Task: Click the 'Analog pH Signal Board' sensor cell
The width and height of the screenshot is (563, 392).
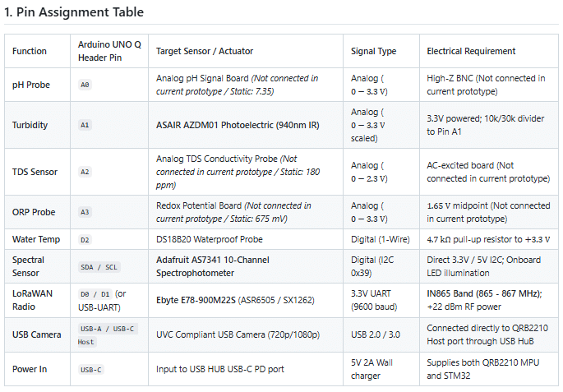Action: click(246, 85)
